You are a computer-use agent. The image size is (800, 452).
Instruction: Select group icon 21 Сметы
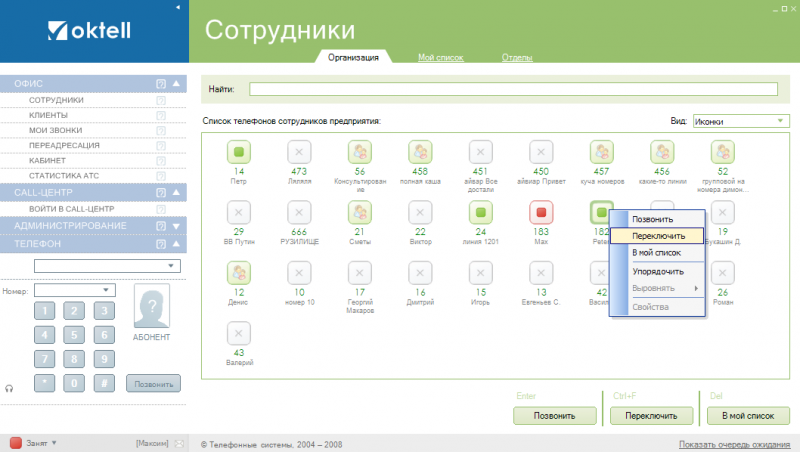click(x=360, y=212)
